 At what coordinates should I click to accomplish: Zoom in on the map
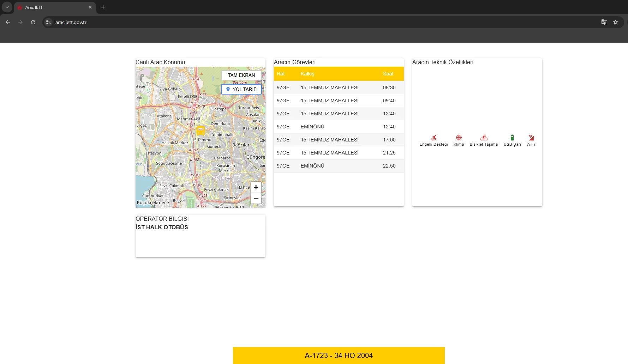click(256, 187)
